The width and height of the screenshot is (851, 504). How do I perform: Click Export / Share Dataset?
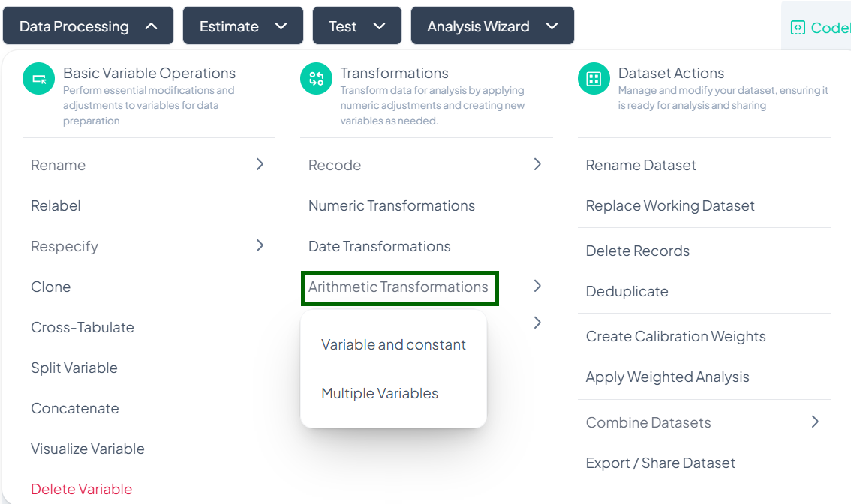coord(660,463)
